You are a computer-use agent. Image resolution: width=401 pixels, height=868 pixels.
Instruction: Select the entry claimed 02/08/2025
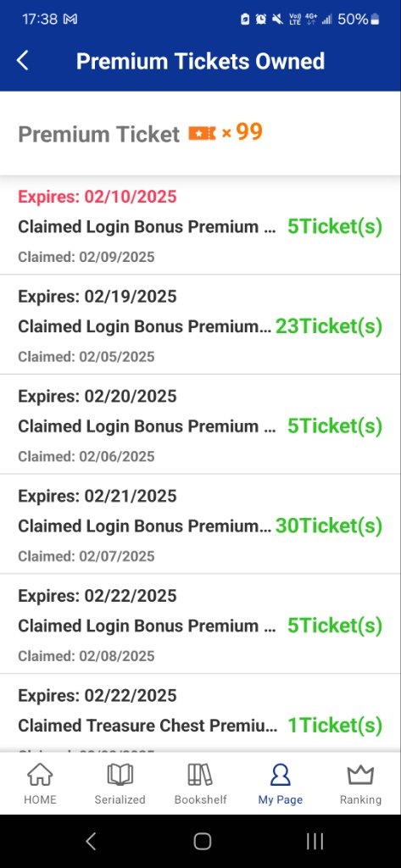(x=200, y=624)
